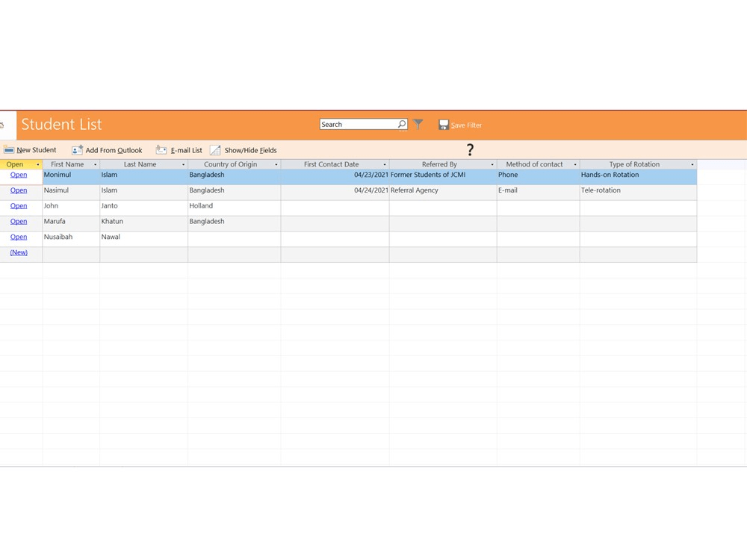Click the Referral Agency cell
747x560 pixels.
pyautogui.click(x=443, y=193)
